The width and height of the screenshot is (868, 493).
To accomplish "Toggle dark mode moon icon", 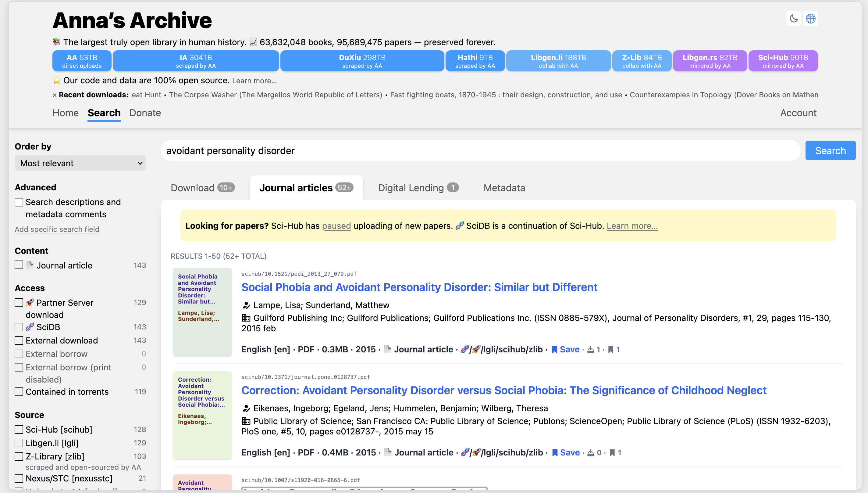I will (x=793, y=19).
